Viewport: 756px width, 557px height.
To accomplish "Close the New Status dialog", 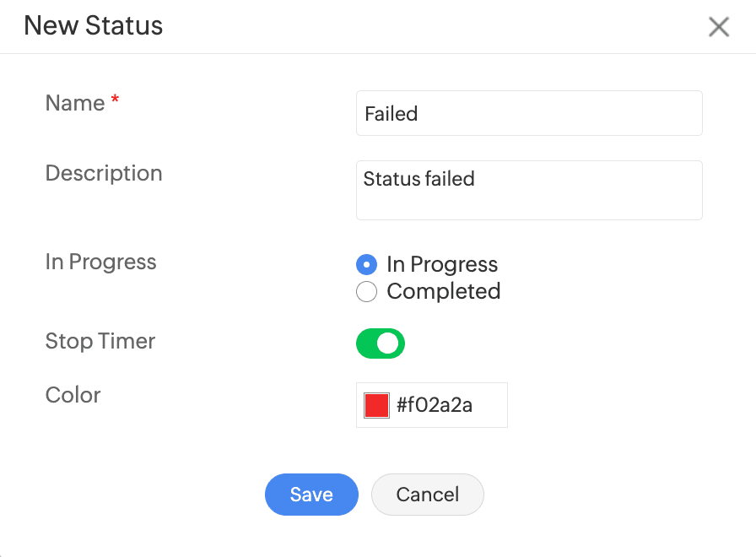I will (718, 27).
